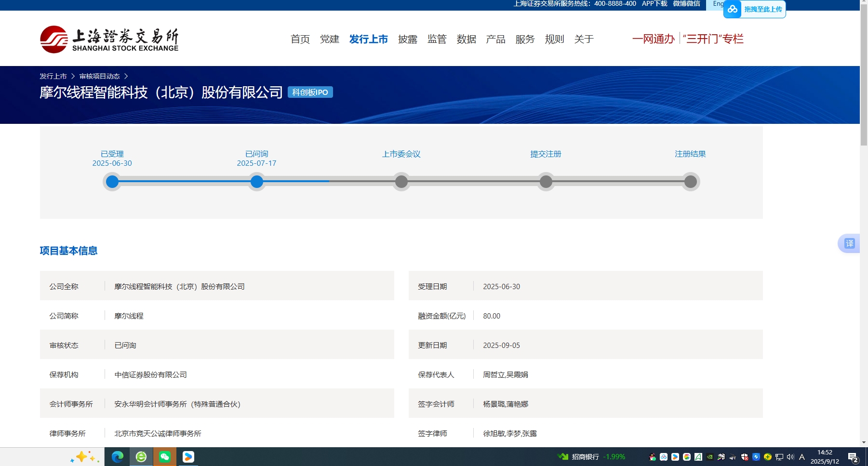
Task: Click the 已问询 progress marker
Action: click(257, 182)
